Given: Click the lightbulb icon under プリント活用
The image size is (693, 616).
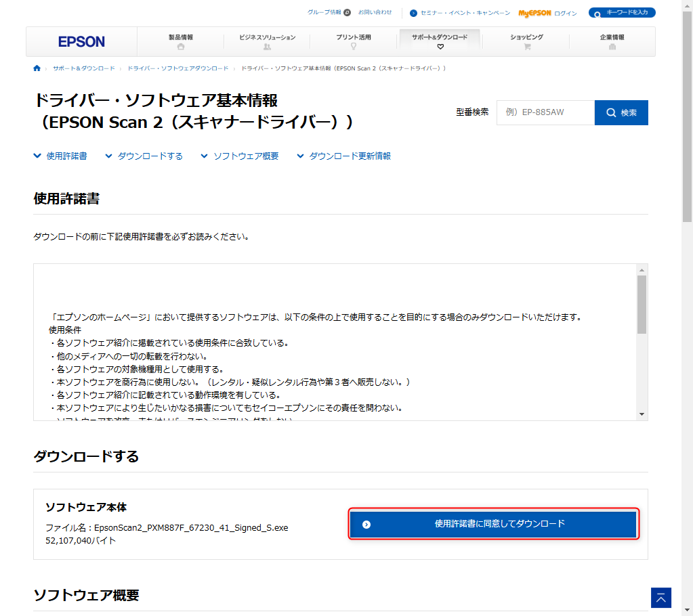Looking at the screenshot, I should (x=354, y=46).
